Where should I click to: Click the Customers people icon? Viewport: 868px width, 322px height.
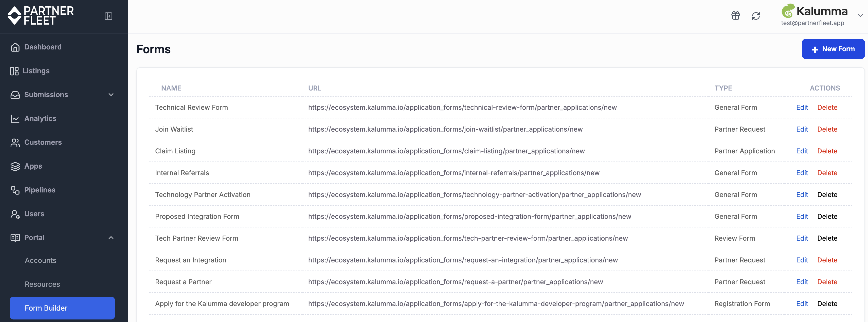click(x=15, y=143)
